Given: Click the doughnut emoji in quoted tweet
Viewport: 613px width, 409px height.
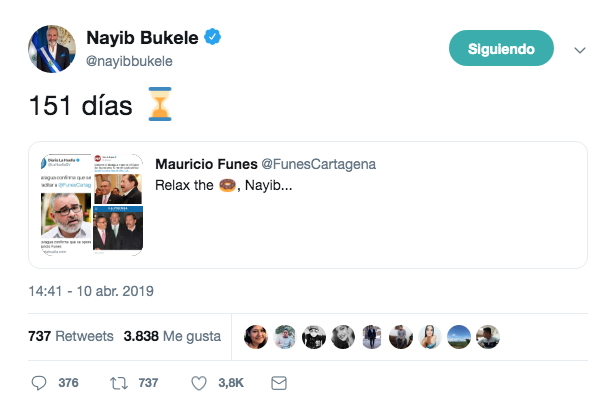Looking at the screenshot, I should coord(227,185).
